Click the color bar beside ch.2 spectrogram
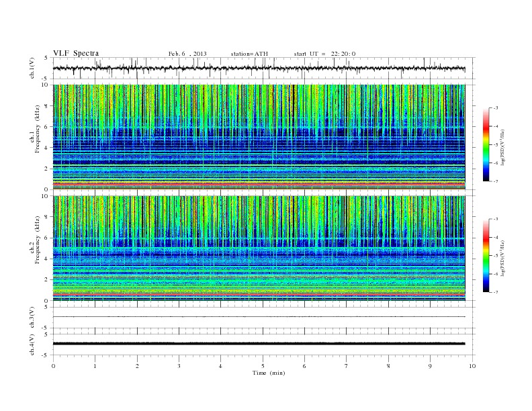 pos(486,255)
